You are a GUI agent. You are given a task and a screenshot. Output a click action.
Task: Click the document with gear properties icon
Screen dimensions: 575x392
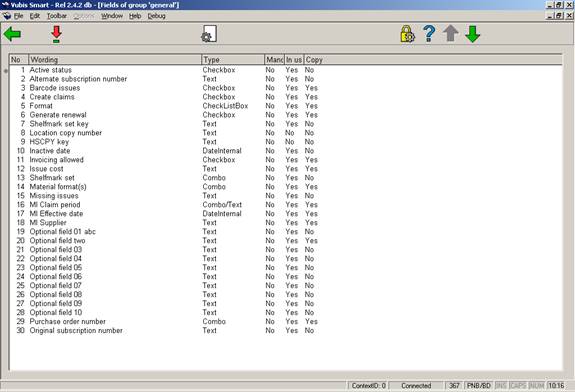pos(209,34)
